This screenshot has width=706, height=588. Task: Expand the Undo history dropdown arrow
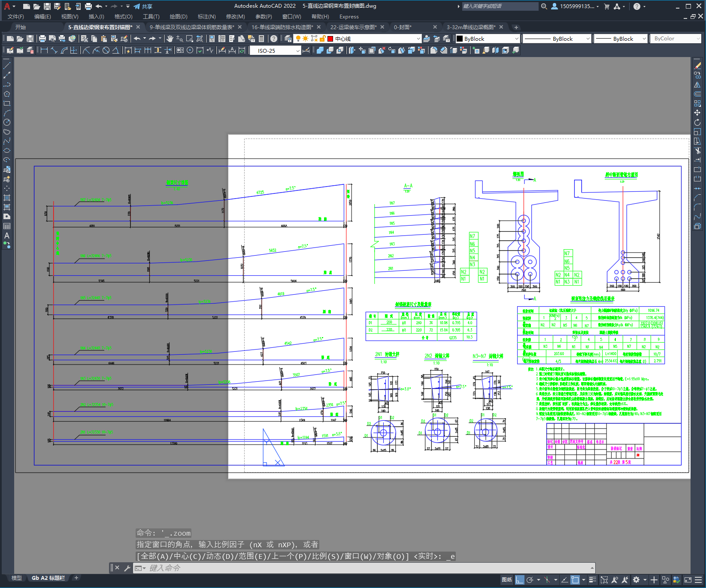pos(145,39)
